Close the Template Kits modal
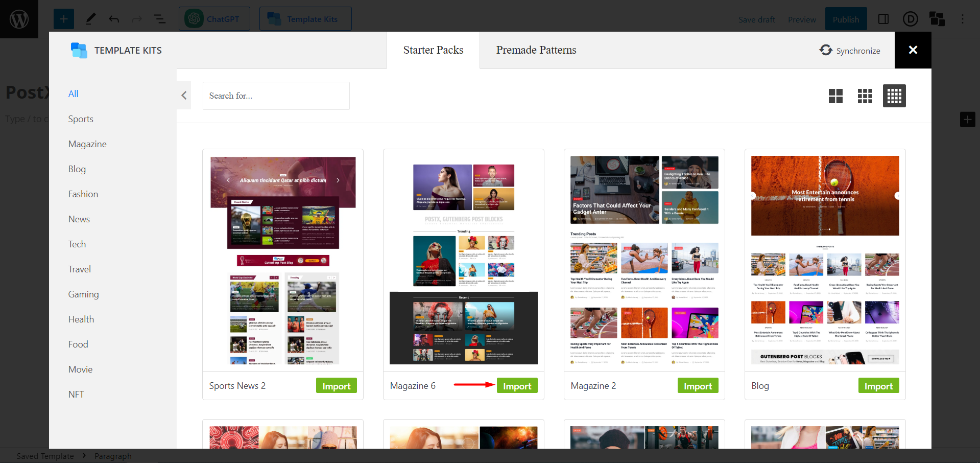Screen dimensions: 980x463 point(913,50)
